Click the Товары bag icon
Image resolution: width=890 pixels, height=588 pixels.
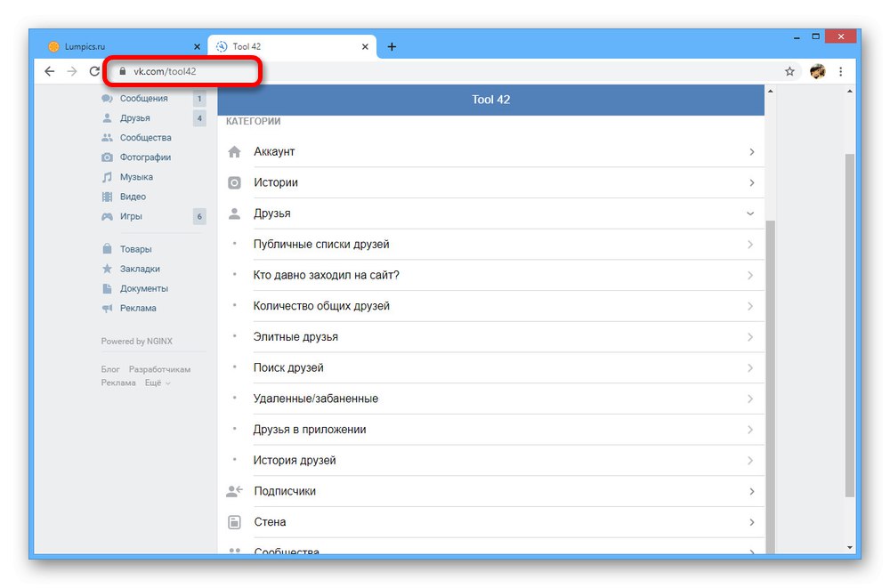(x=107, y=248)
